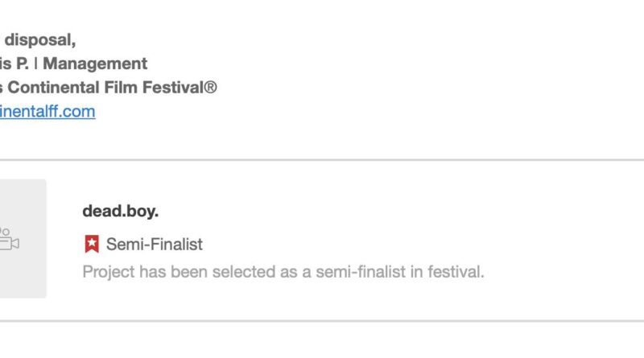Click the registered trademark symbol after Festival
644x358 pixels.
click(211, 87)
